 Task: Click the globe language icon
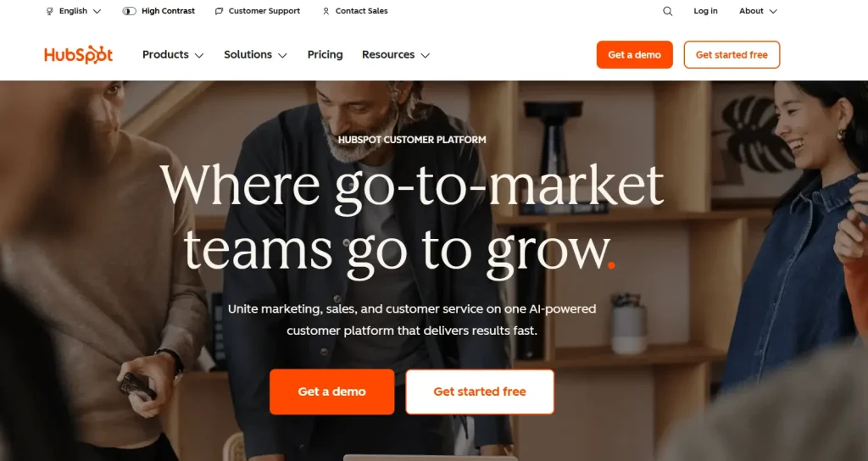tap(50, 11)
